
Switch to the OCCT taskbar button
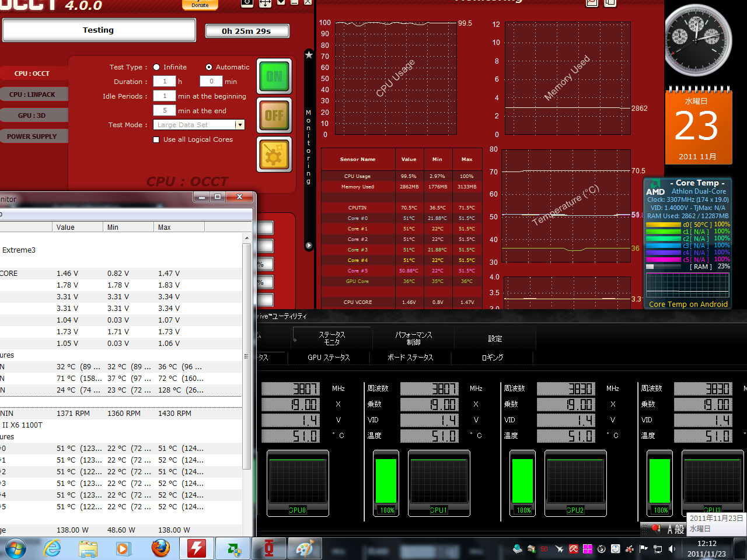[x=269, y=549]
